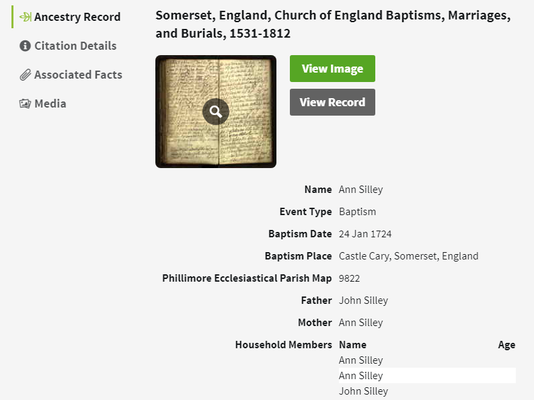Select John Silley in Household Members list

[x=363, y=391]
